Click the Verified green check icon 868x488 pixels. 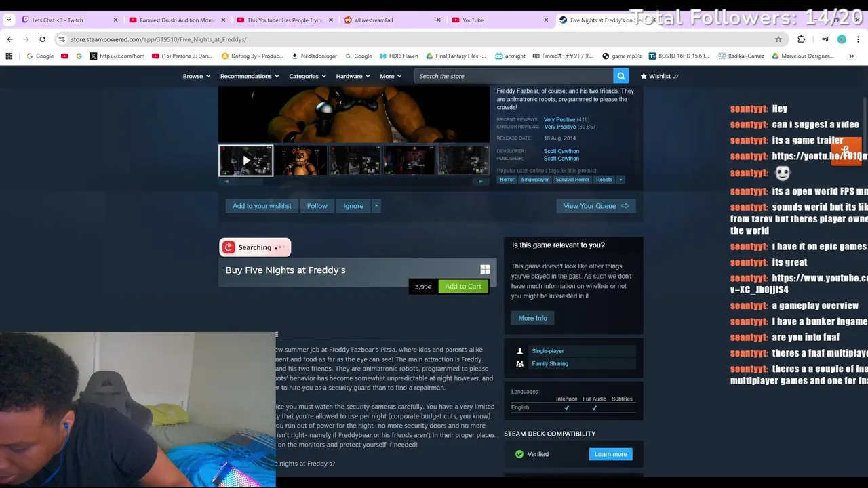coord(519,454)
